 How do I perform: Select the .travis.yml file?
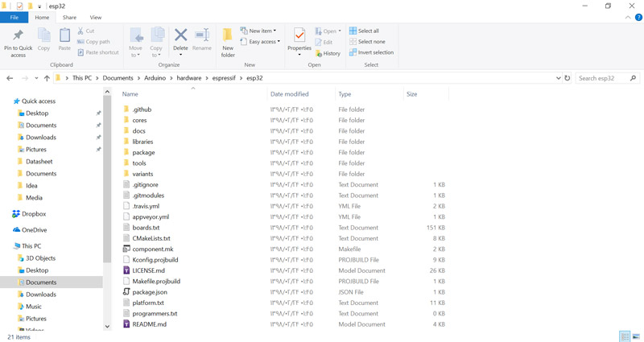(x=146, y=206)
